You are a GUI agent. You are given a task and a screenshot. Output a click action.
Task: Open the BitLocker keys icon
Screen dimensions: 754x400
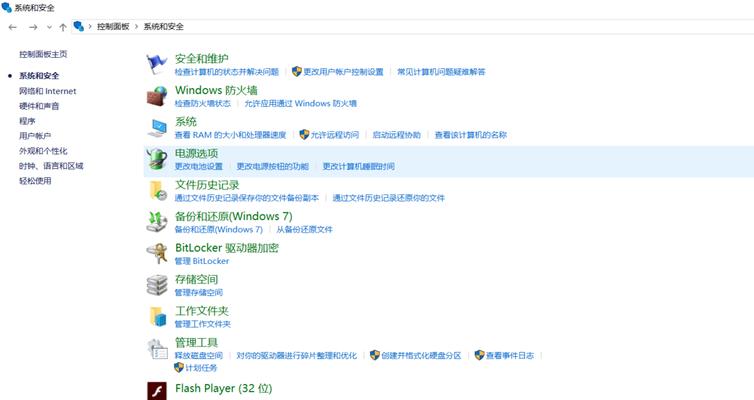pyautogui.click(x=157, y=253)
